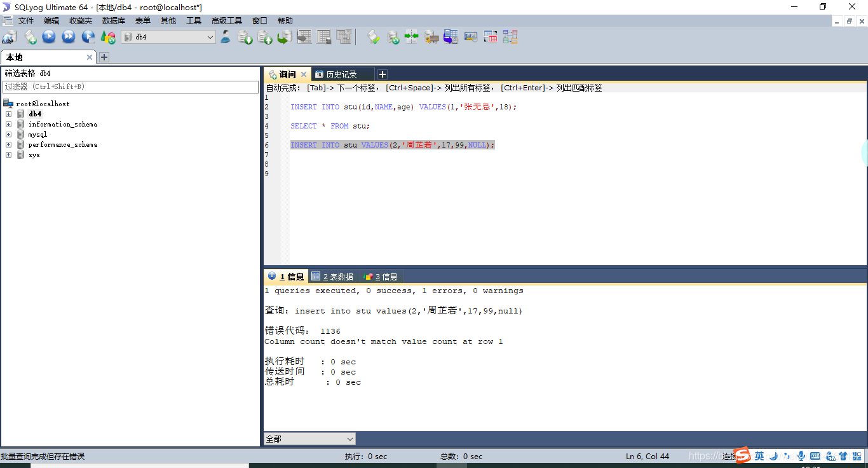
Task: Toggle the 英 input language indicator
Action: (759, 456)
